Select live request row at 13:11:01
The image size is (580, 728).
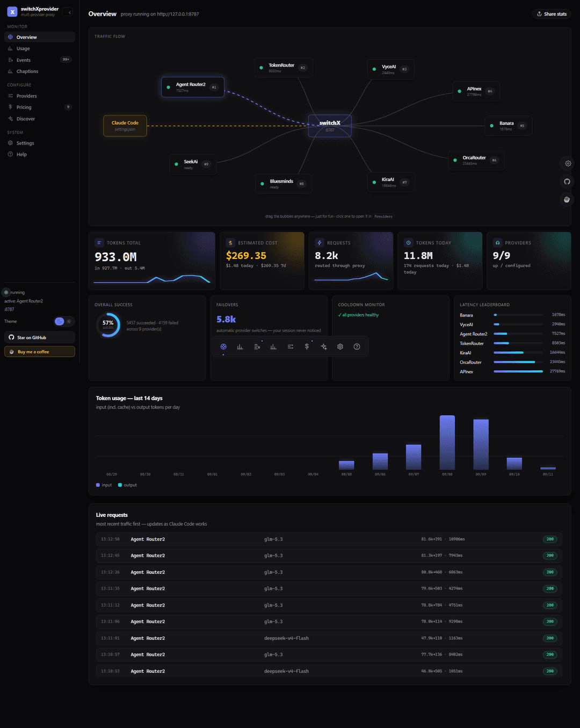(329, 638)
